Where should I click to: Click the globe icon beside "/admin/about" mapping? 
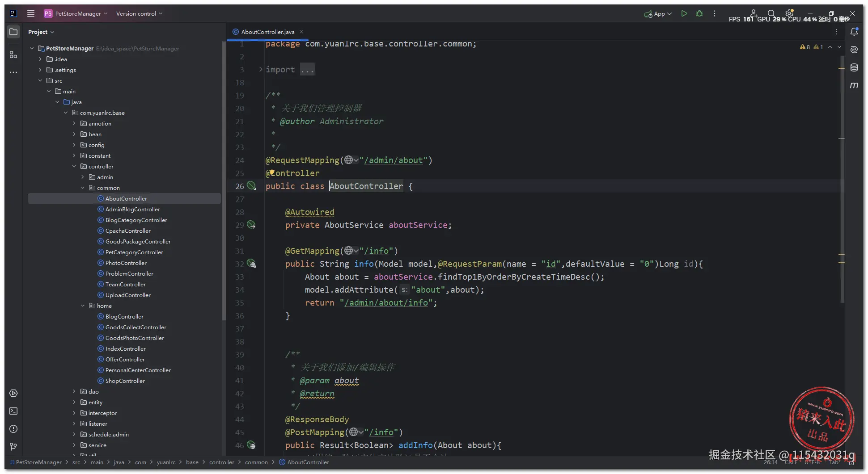coord(349,160)
